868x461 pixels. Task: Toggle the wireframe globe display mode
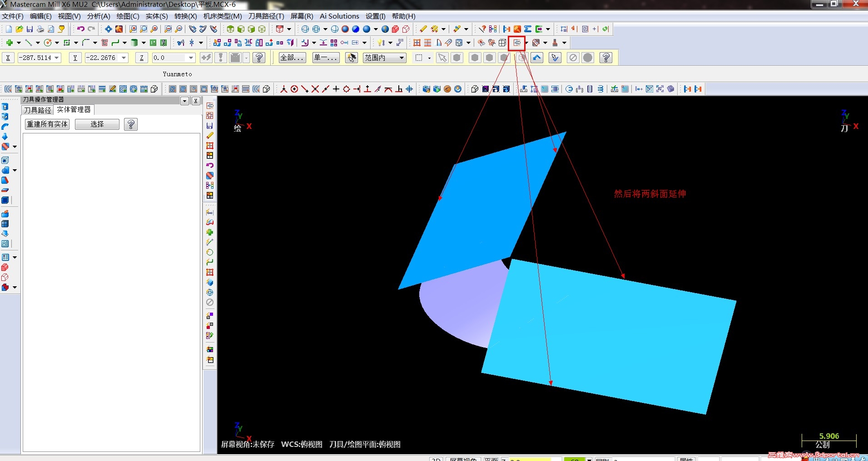click(305, 29)
